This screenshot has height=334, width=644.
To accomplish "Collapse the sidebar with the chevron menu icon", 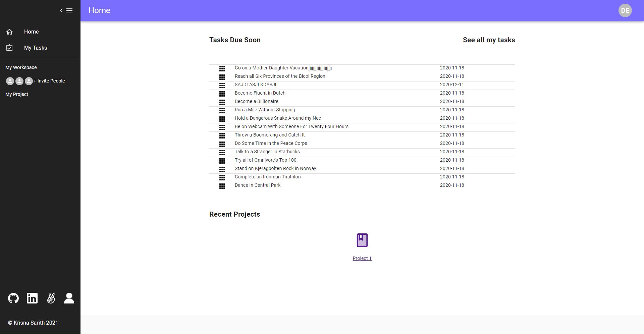I will coord(66,10).
